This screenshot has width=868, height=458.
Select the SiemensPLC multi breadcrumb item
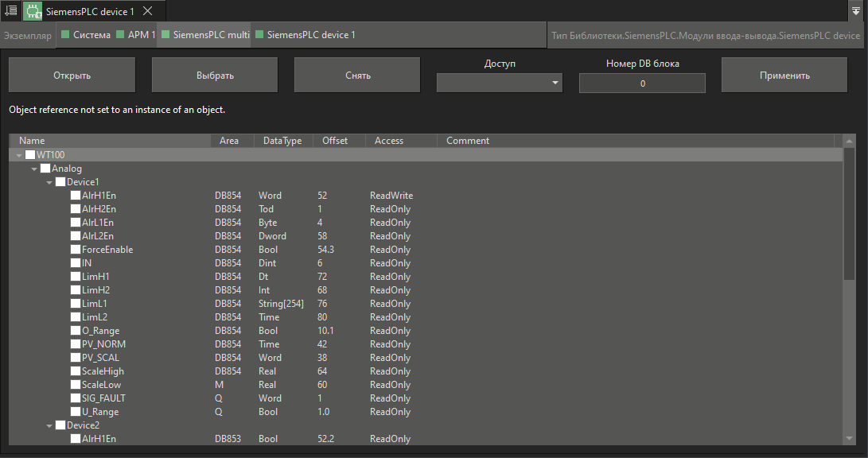coord(205,35)
